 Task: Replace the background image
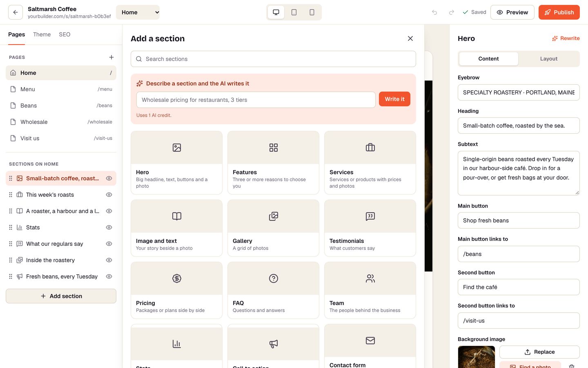tap(539, 352)
